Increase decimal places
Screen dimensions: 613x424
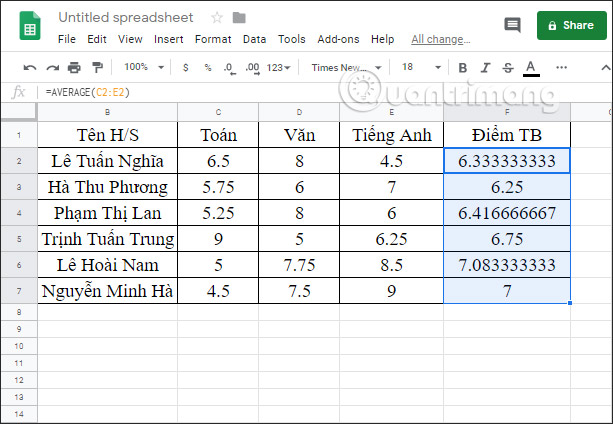tap(253, 68)
